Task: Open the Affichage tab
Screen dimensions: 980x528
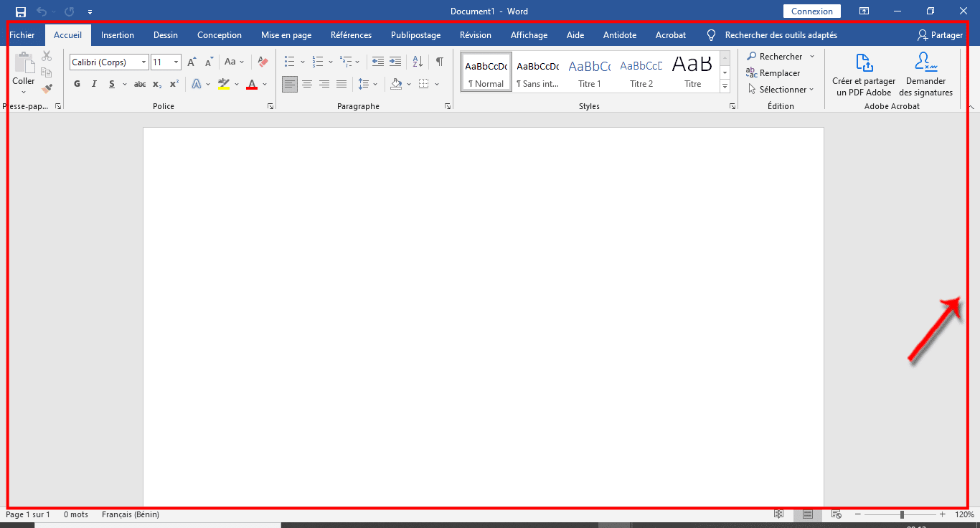Action: (529, 35)
